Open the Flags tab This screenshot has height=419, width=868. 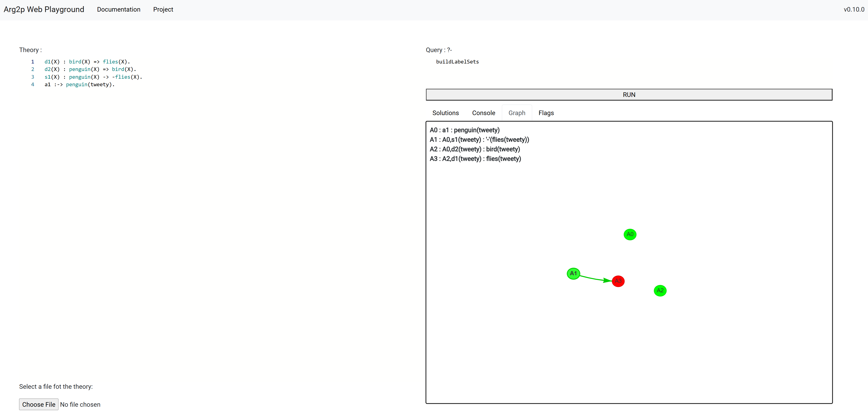tap(546, 113)
